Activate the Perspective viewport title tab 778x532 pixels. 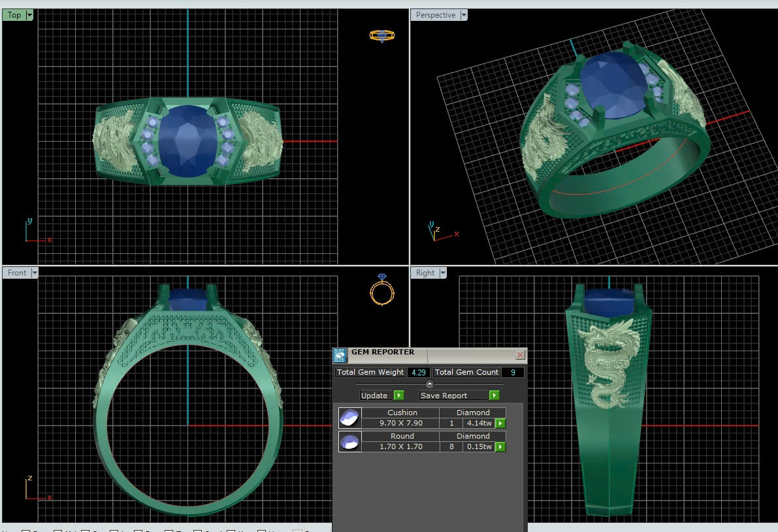coord(435,15)
